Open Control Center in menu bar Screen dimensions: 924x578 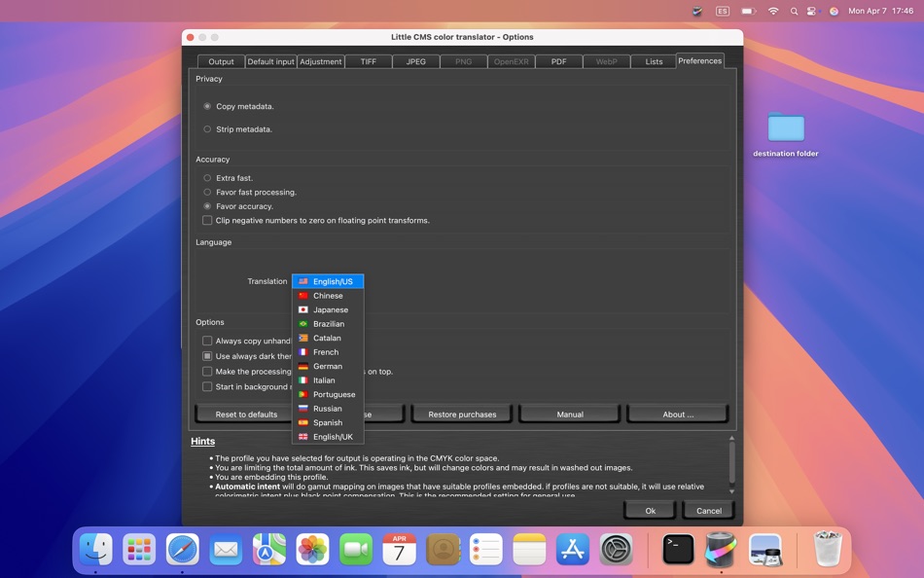click(x=812, y=11)
